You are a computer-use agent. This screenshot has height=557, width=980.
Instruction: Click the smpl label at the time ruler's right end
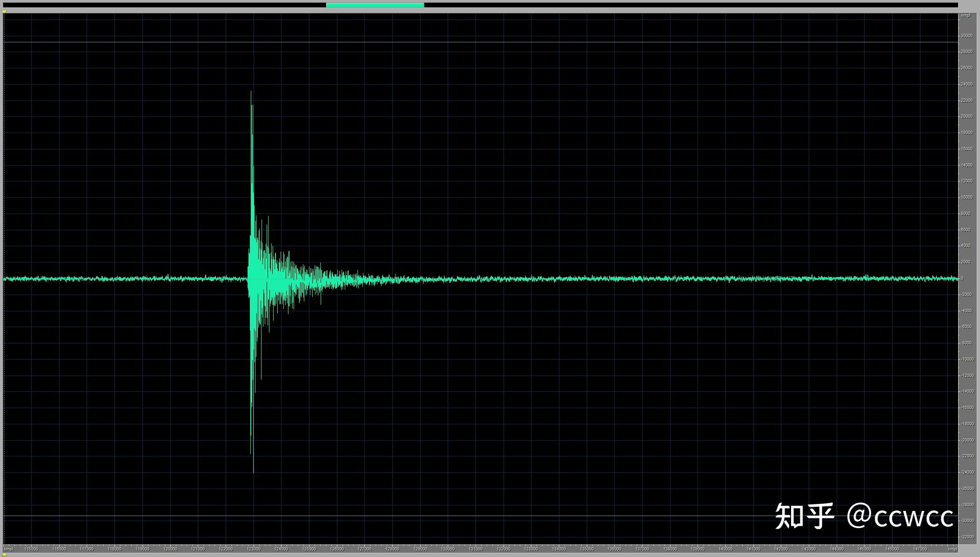pyautogui.click(x=952, y=549)
